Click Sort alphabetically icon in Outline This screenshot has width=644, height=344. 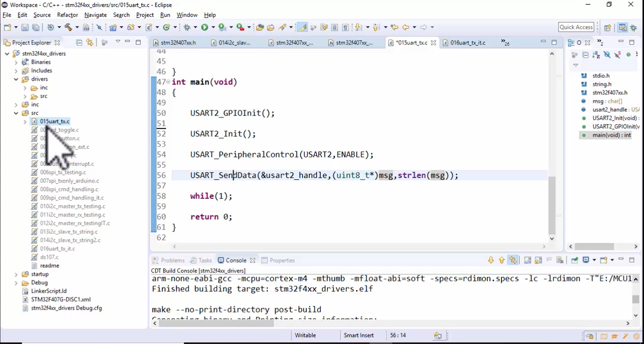pyautogui.click(x=596, y=55)
